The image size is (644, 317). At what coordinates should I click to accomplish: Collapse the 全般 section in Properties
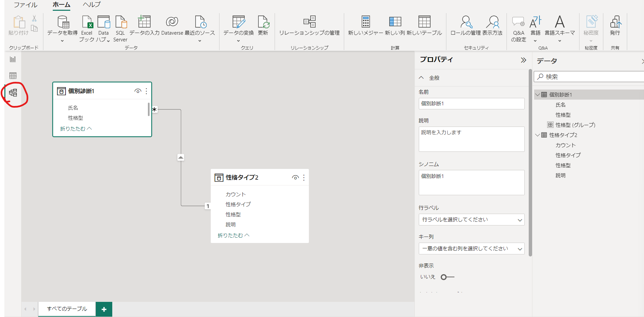[x=421, y=78]
